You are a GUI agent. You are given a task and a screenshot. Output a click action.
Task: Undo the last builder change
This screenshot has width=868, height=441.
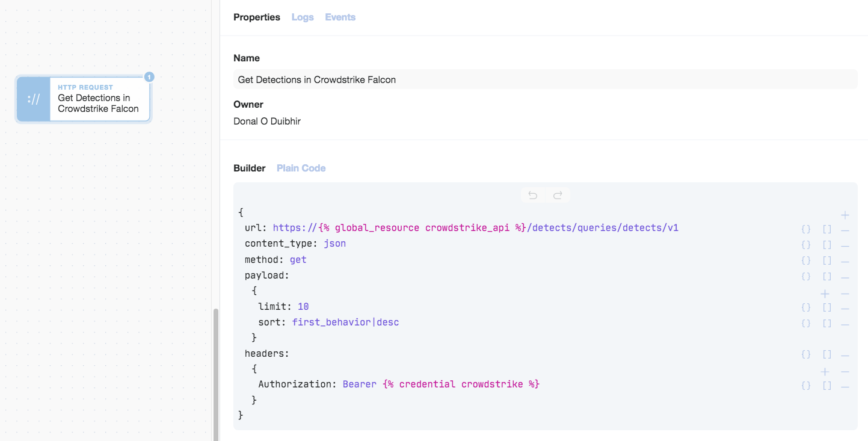[533, 195]
